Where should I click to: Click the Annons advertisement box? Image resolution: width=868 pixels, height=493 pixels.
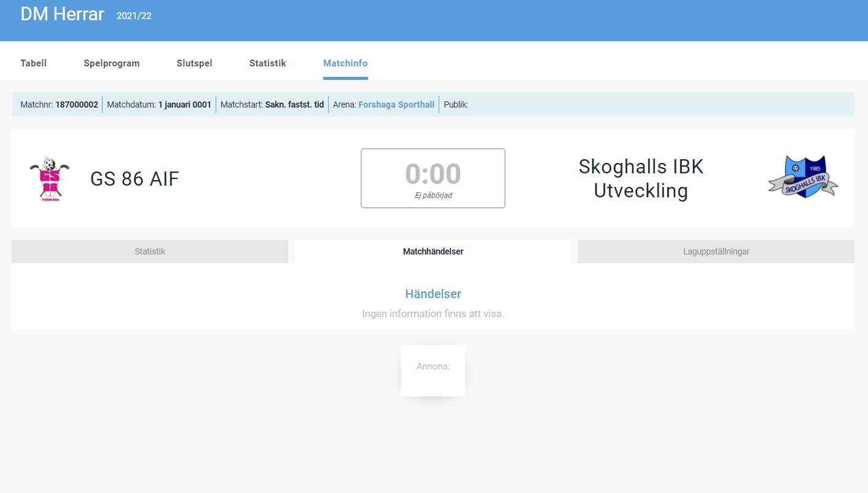(433, 371)
